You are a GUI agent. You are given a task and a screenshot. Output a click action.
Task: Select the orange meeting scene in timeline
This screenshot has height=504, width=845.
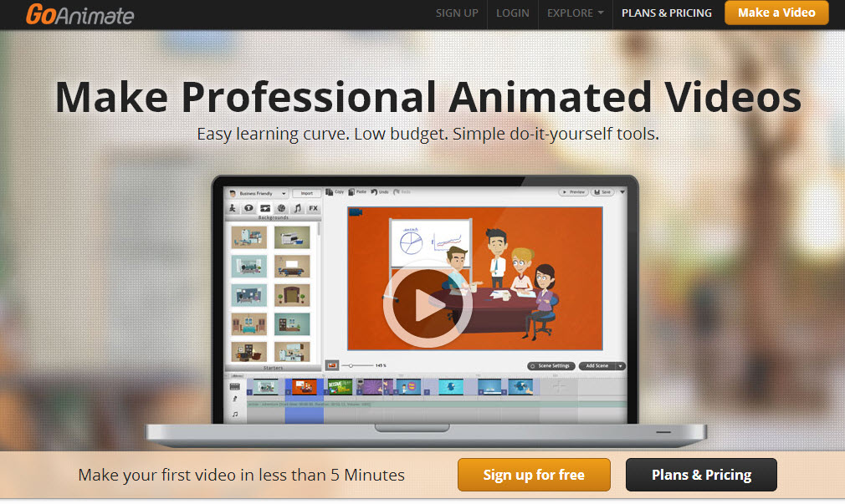pos(304,387)
